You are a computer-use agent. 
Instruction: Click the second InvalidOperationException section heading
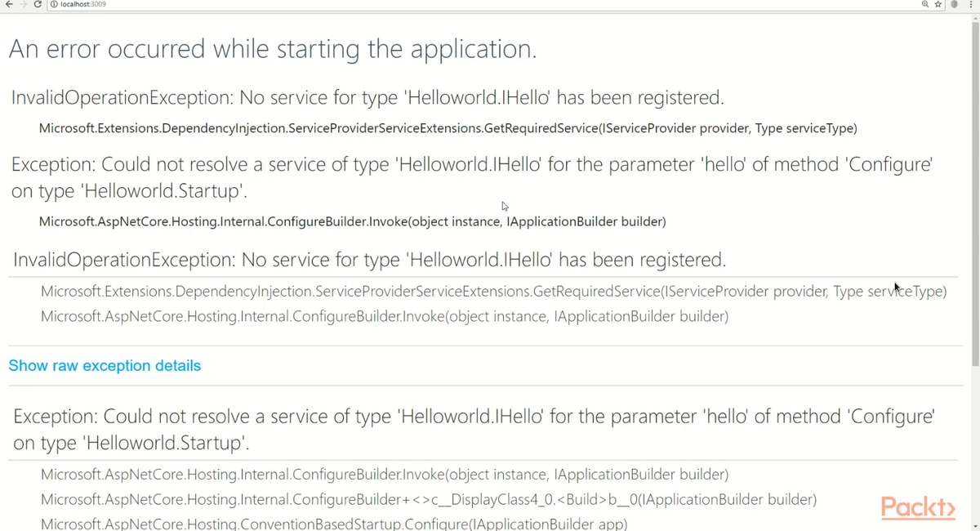(369, 261)
